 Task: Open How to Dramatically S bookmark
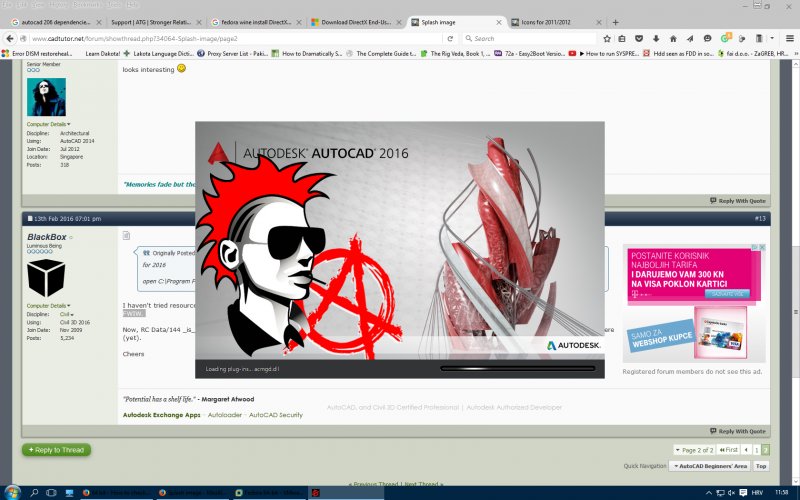pos(307,53)
